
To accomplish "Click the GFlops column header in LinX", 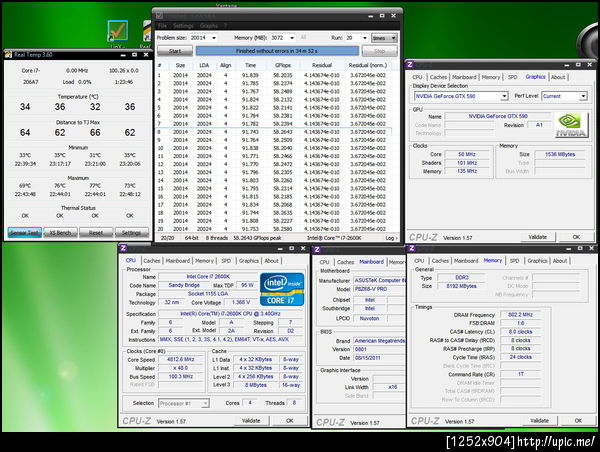I will [x=283, y=65].
